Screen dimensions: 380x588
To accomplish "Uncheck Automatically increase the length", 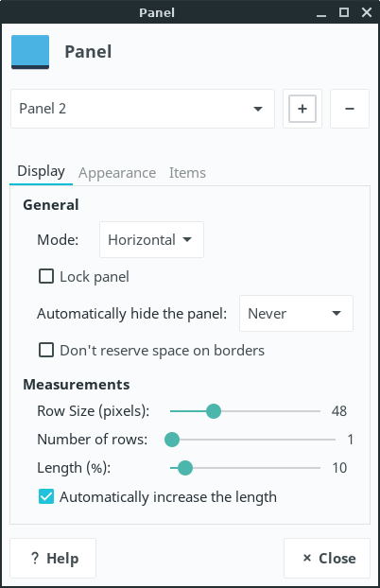I will (x=46, y=496).
